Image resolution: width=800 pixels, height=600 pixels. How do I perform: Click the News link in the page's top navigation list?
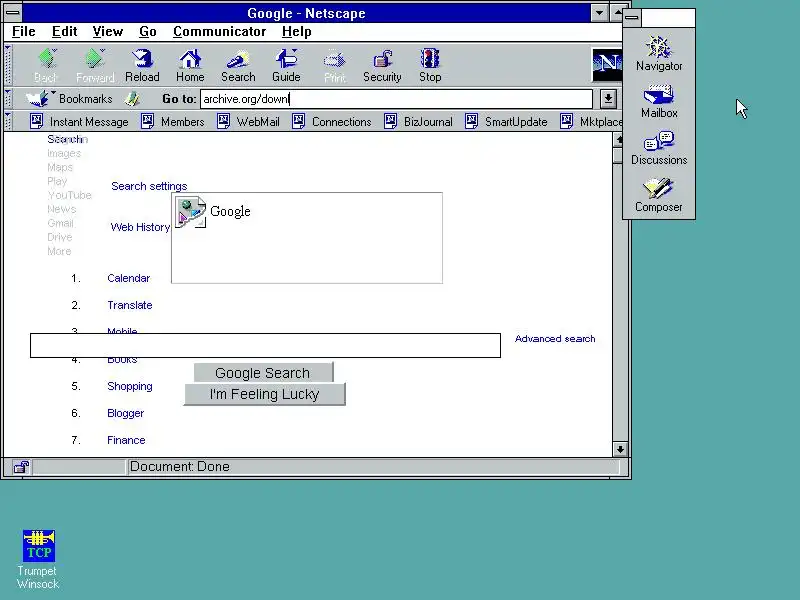pos(61,209)
